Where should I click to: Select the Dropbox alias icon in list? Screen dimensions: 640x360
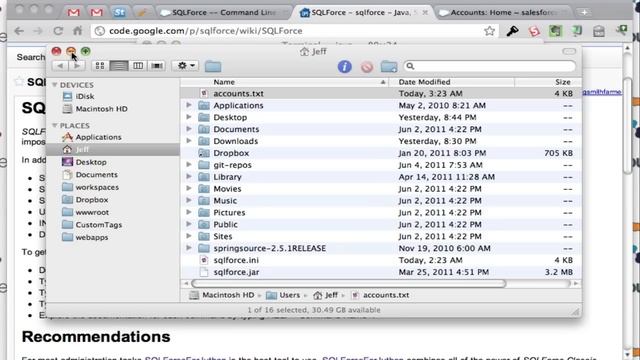tap(204, 153)
